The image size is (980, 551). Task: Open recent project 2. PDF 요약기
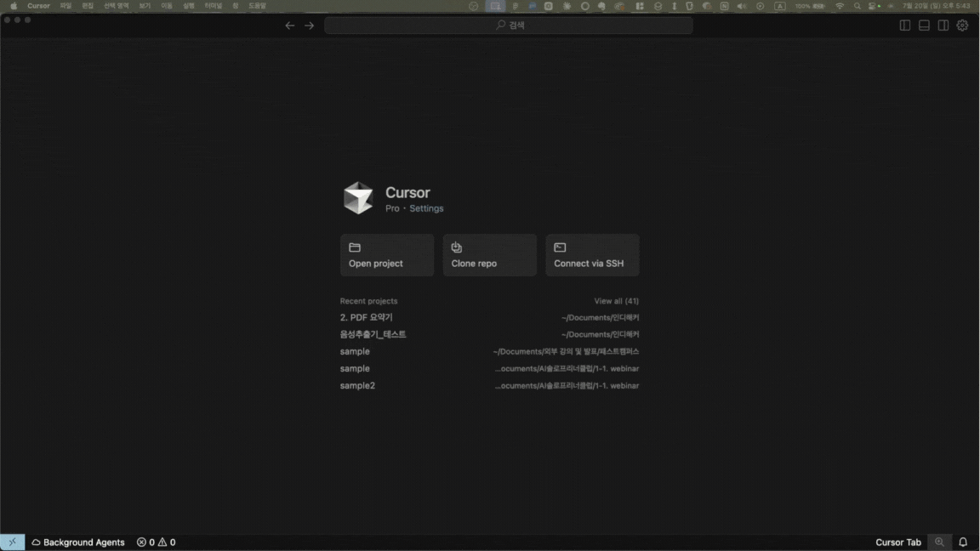(489, 317)
